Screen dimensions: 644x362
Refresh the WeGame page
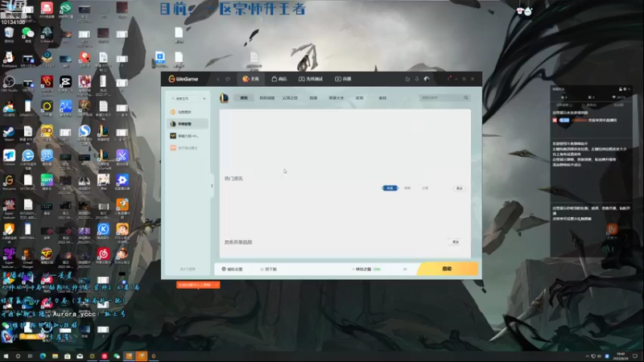(228, 79)
